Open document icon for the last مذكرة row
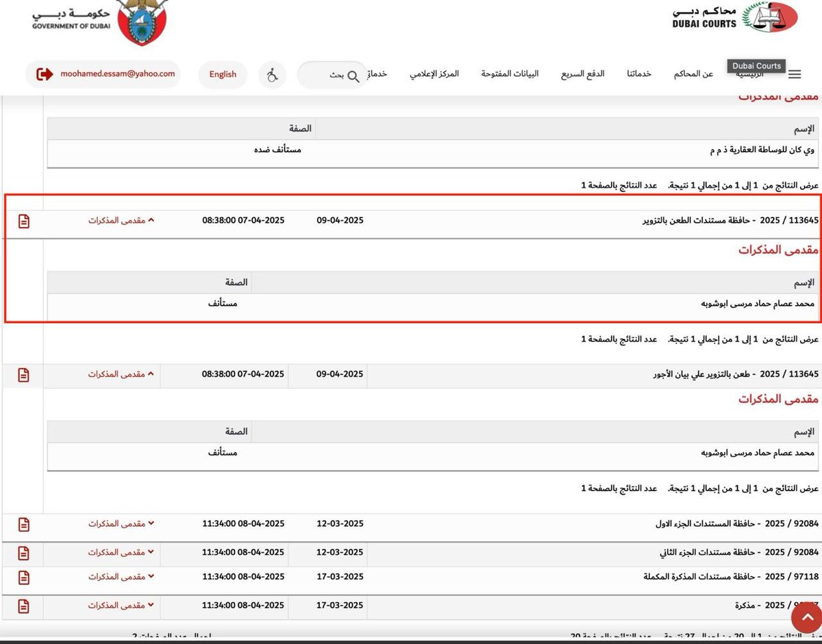This screenshot has height=644, width=822. click(24, 606)
